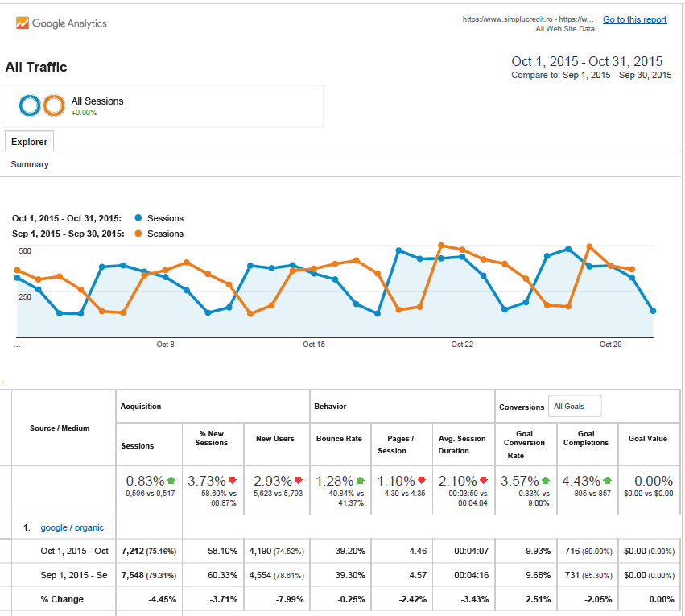The image size is (685, 616).
Task: Click the red arrow beside Avg. Session Duration
Action: pyautogui.click(x=484, y=478)
